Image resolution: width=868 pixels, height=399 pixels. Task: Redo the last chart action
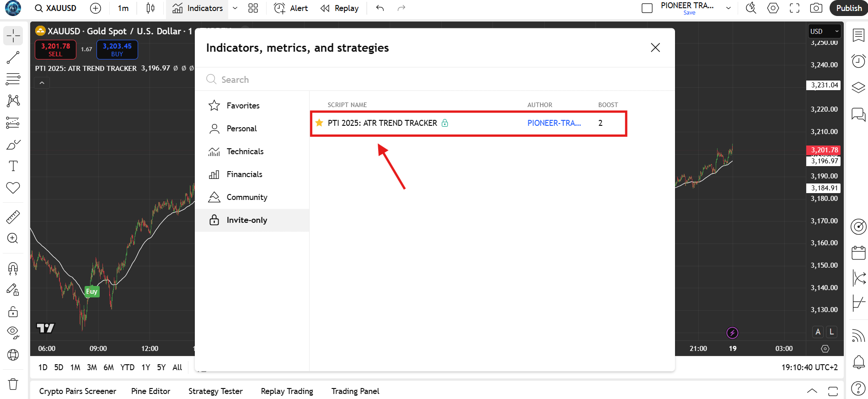401,8
